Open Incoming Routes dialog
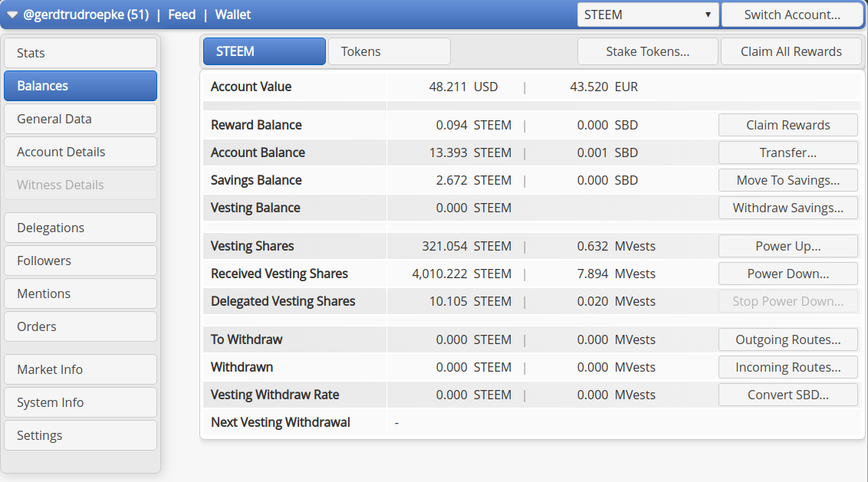 pyautogui.click(x=787, y=368)
